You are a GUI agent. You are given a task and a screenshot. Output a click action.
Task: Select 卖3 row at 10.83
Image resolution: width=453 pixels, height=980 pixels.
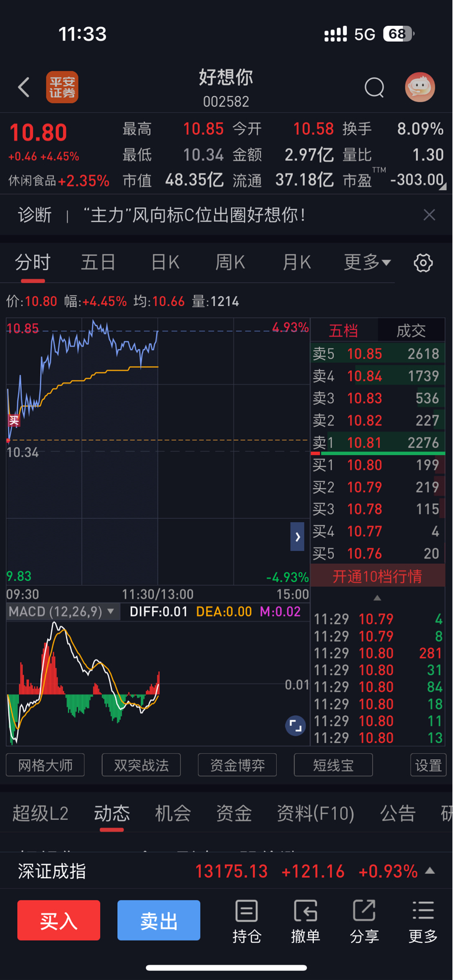[x=378, y=398]
